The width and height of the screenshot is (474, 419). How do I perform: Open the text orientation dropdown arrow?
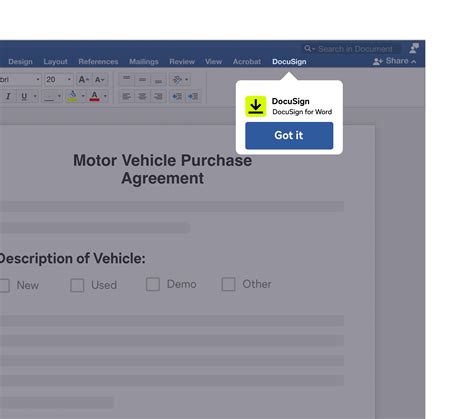(187, 79)
